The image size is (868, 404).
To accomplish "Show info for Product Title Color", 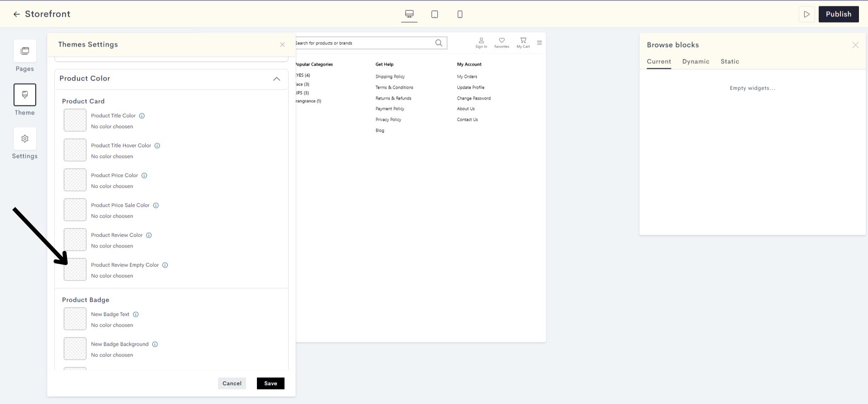I will click(142, 116).
